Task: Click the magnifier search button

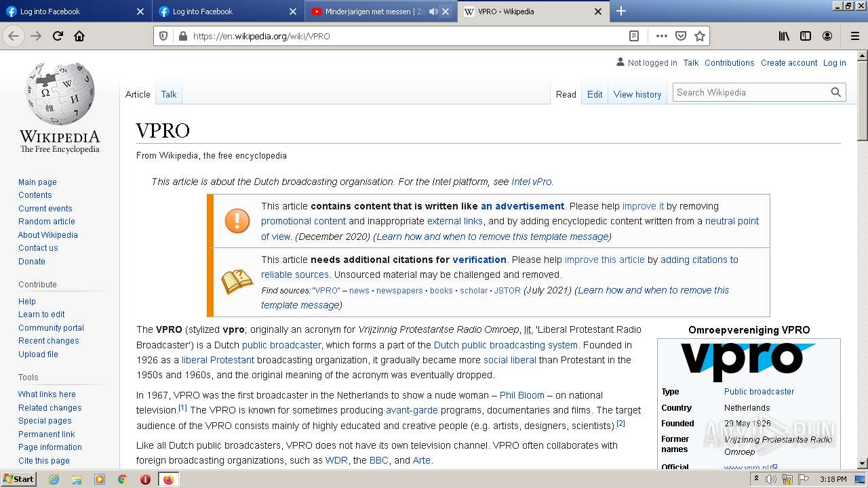Action: [836, 92]
